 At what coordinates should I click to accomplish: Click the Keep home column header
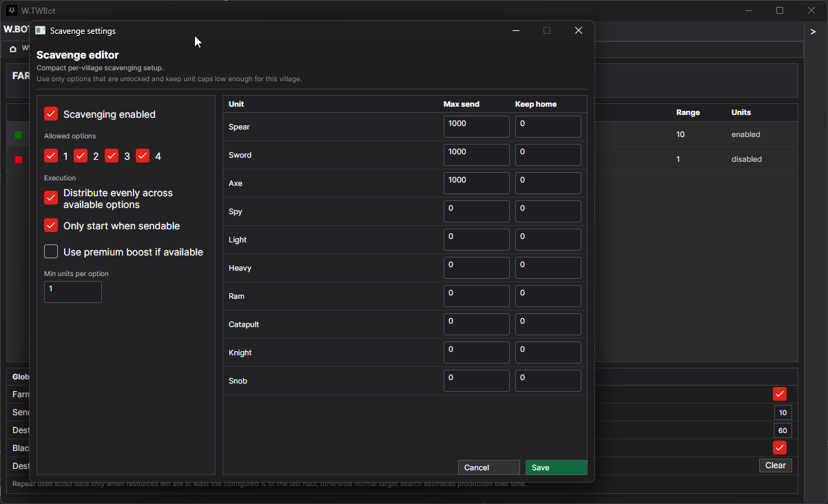pos(536,104)
